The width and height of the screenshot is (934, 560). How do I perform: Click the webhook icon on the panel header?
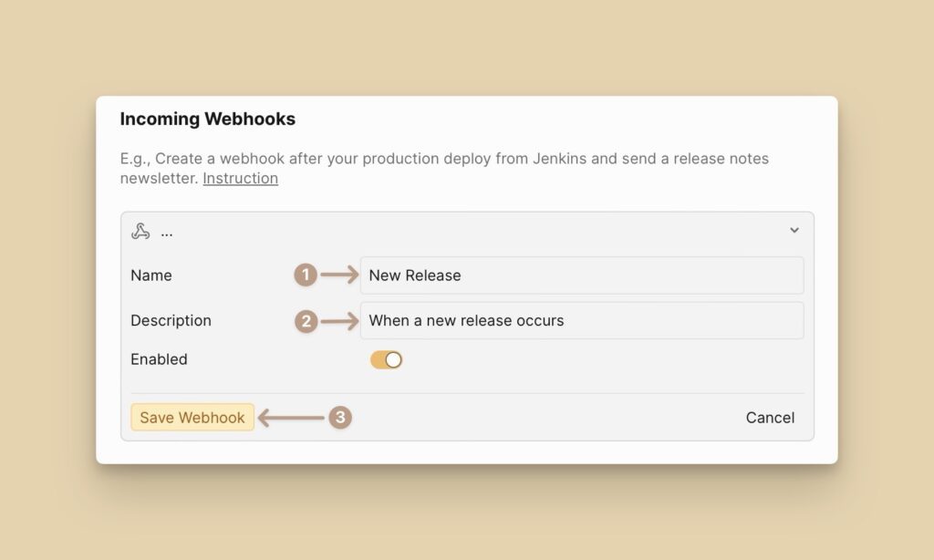point(139,231)
